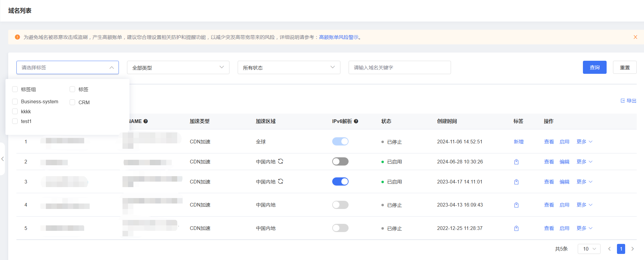
Task: Toggle IPv6 switch for row 4
Action: point(340,205)
